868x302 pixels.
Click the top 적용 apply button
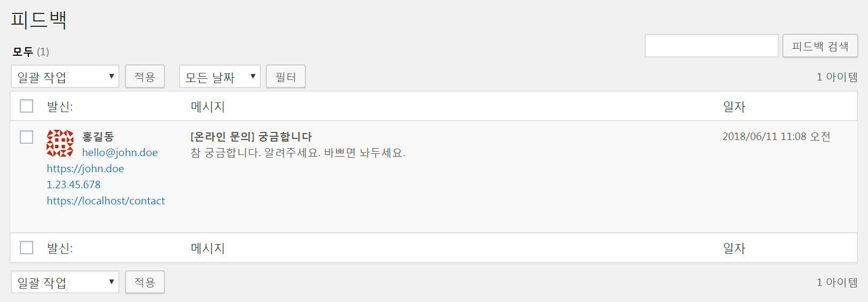(x=145, y=77)
